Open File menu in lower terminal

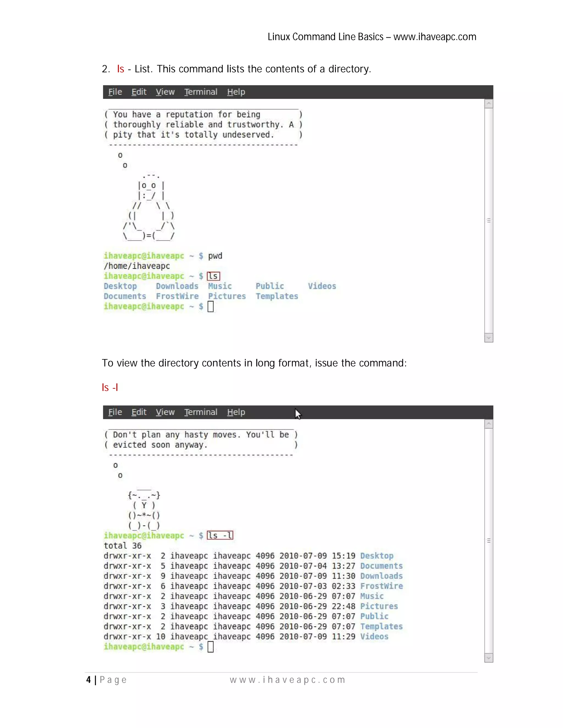click(115, 412)
